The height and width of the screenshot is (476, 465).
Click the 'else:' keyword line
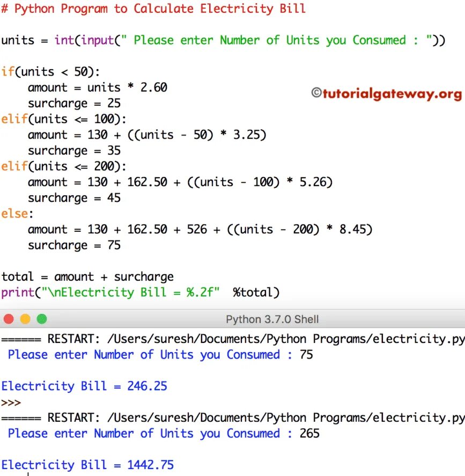[17, 214]
